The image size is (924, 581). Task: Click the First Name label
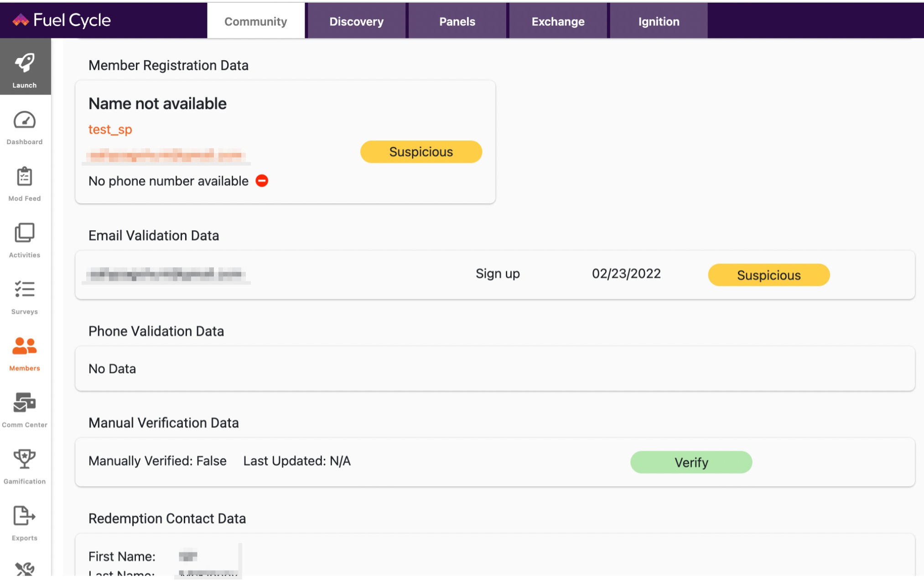(122, 556)
